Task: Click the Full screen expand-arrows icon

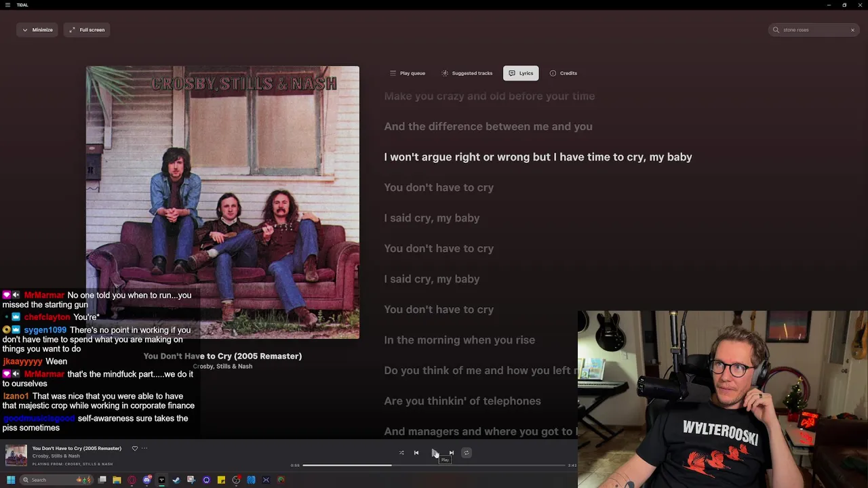Action: pyautogui.click(x=72, y=30)
